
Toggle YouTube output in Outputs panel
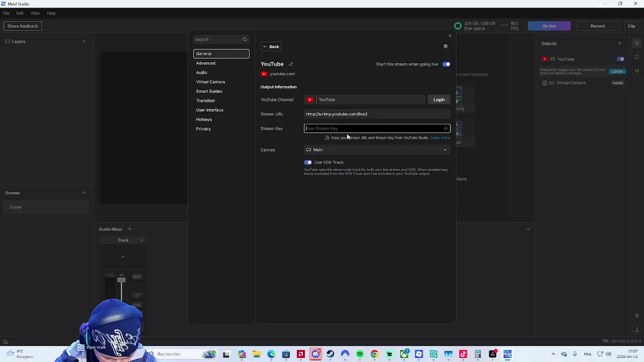620,59
